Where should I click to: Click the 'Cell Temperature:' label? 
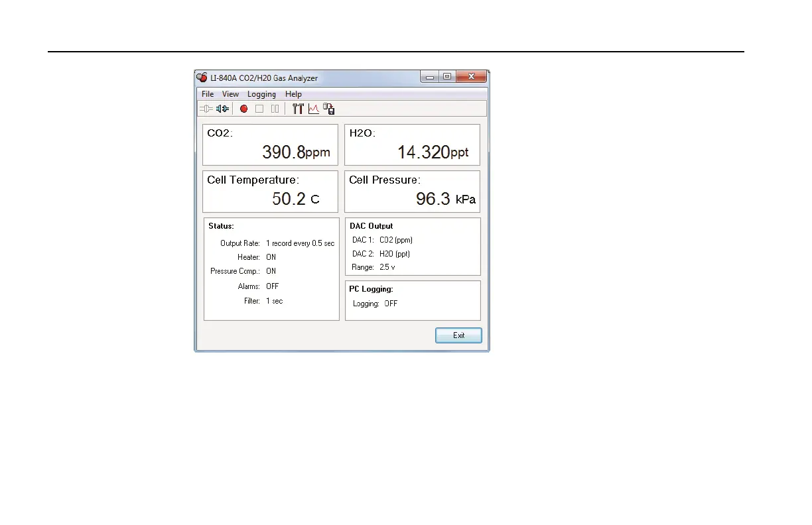[x=253, y=180]
